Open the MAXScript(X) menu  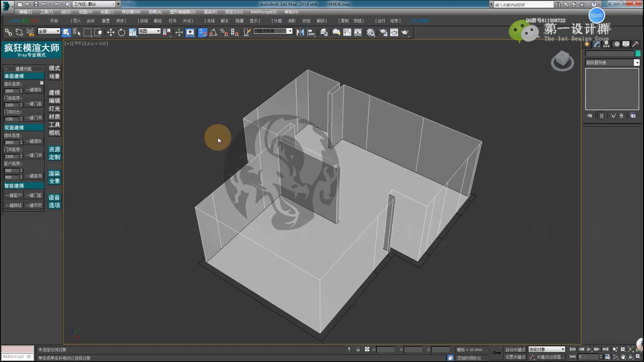[264, 12]
